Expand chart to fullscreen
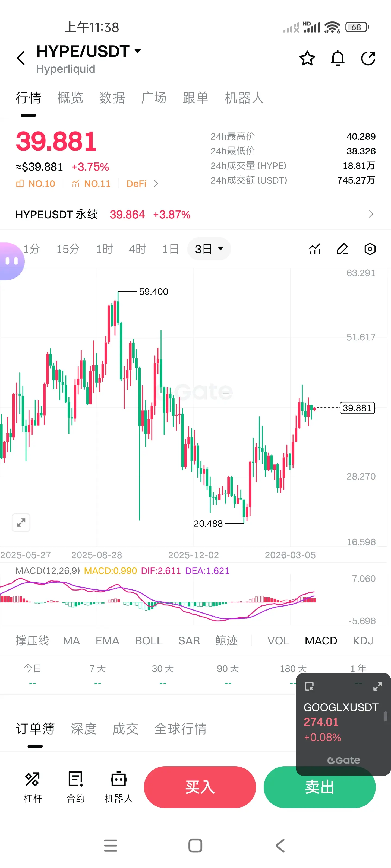391x868 pixels. (21, 523)
